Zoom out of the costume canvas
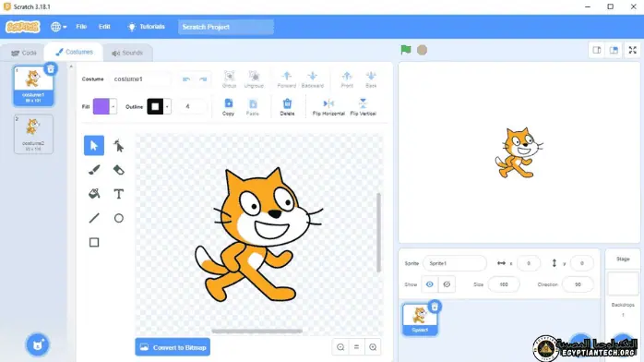The image size is (644, 362). (x=340, y=347)
